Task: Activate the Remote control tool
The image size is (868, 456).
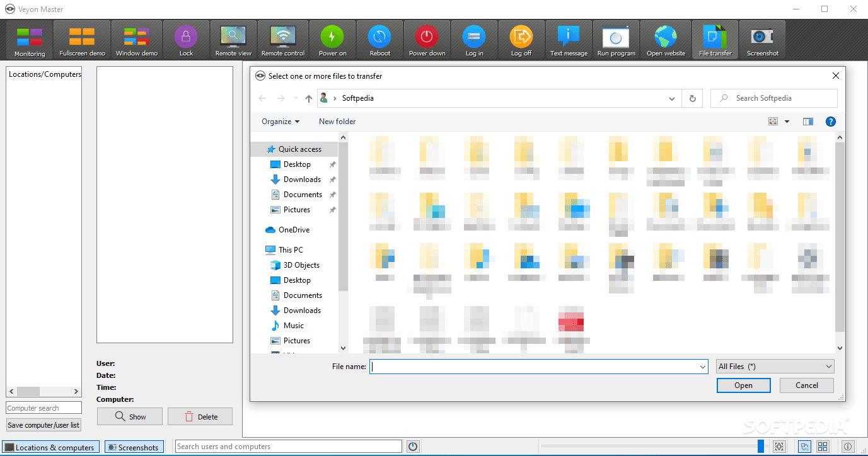Action: coord(282,40)
